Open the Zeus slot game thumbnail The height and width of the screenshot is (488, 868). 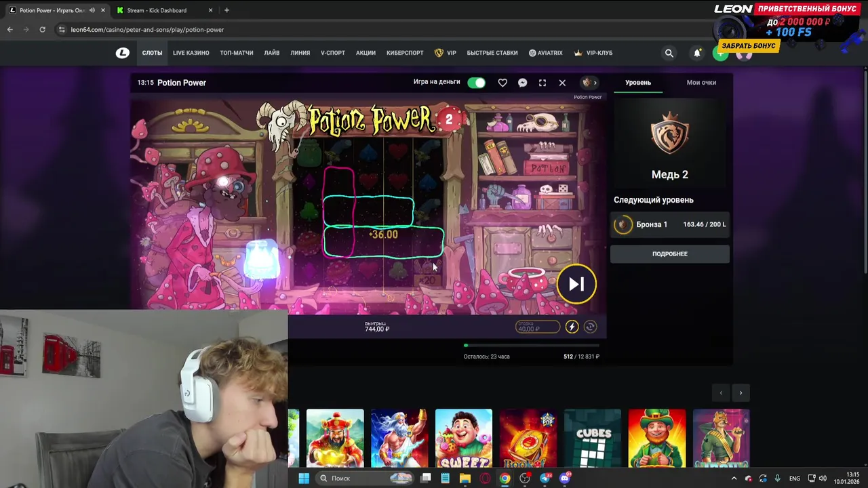399,439
